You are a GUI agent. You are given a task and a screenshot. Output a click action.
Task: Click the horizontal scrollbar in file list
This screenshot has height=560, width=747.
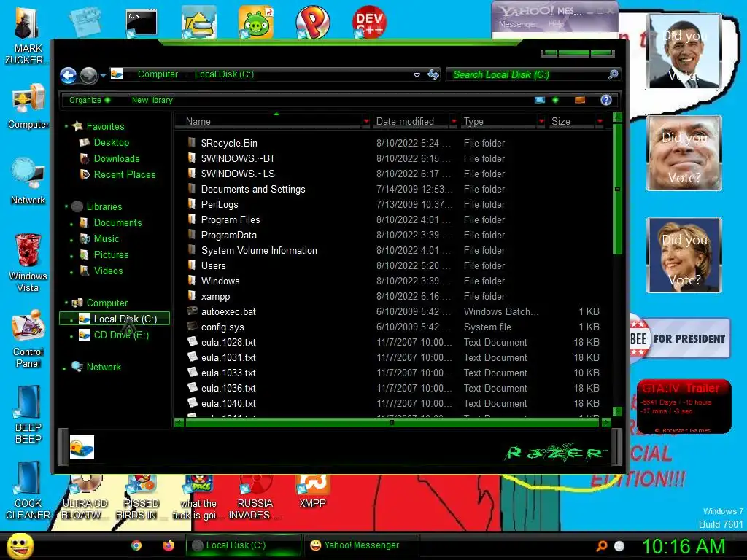coord(392,422)
